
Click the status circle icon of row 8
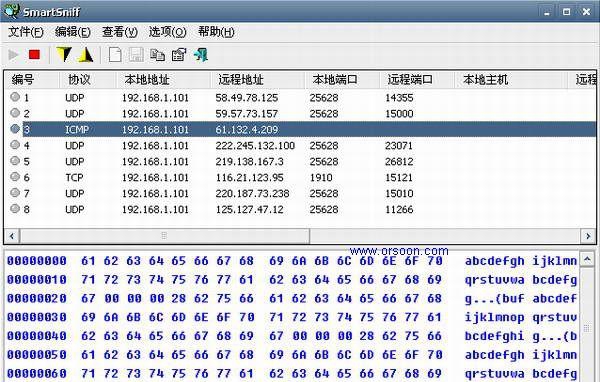[x=15, y=209]
